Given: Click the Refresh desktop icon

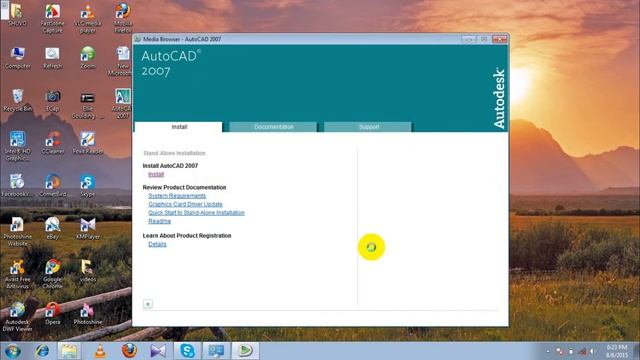Looking at the screenshot, I should click(x=52, y=58).
